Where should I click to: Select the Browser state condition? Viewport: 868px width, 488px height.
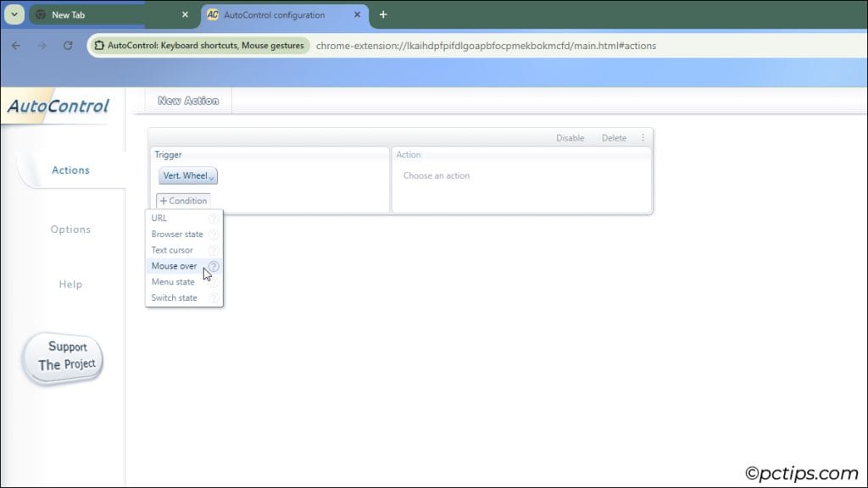(x=177, y=234)
